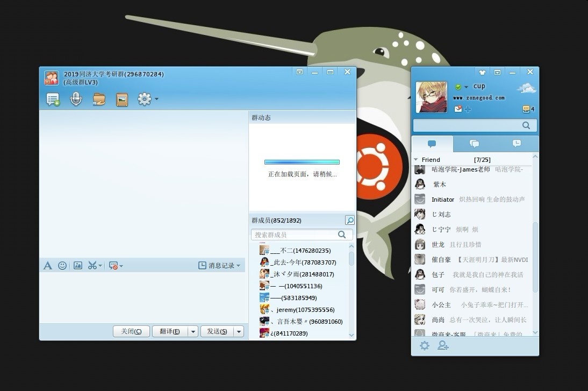Click the cup profile avatar

[x=432, y=97]
